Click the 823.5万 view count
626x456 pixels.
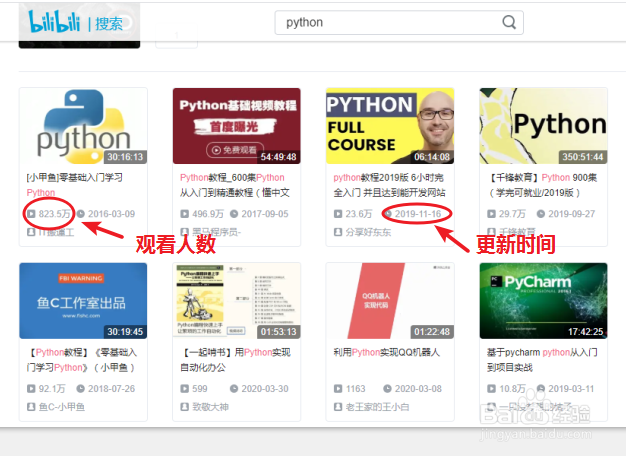(55, 214)
